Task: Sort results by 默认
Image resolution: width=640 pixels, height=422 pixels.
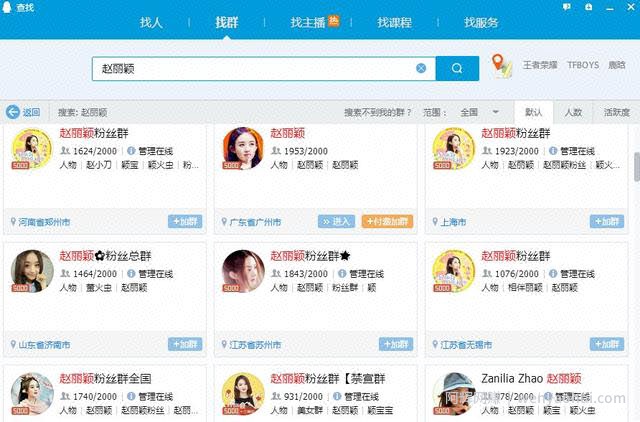Action: [x=533, y=112]
